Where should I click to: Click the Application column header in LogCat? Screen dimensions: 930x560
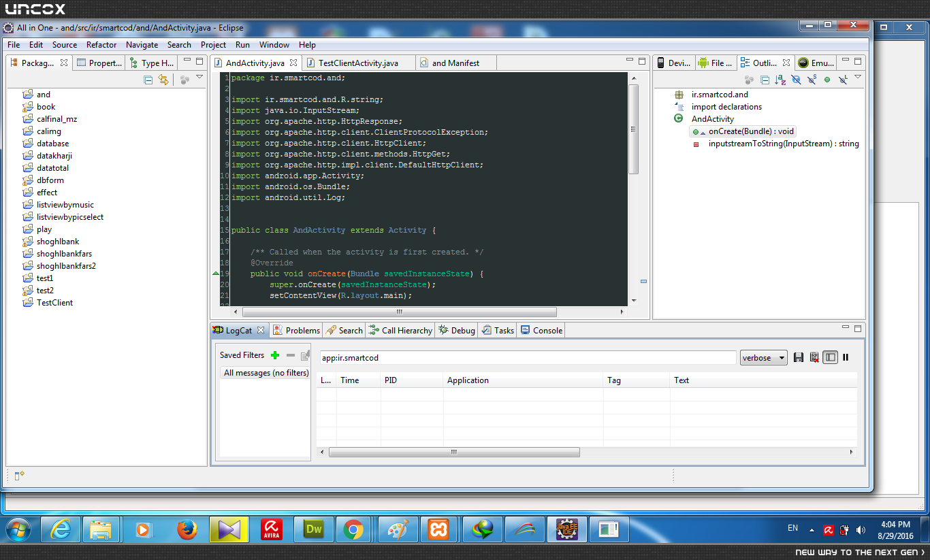point(522,380)
